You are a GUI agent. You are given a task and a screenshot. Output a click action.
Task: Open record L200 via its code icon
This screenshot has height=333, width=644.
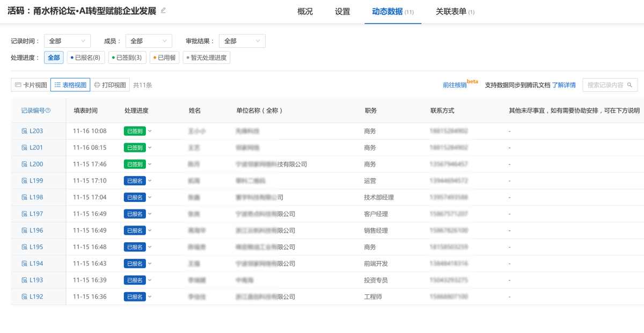(x=24, y=164)
